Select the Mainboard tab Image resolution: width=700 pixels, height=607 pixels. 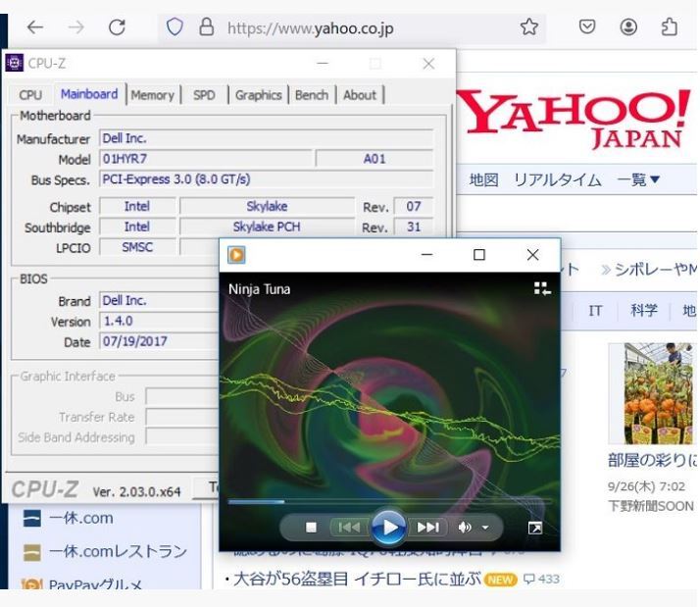[89, 94]
